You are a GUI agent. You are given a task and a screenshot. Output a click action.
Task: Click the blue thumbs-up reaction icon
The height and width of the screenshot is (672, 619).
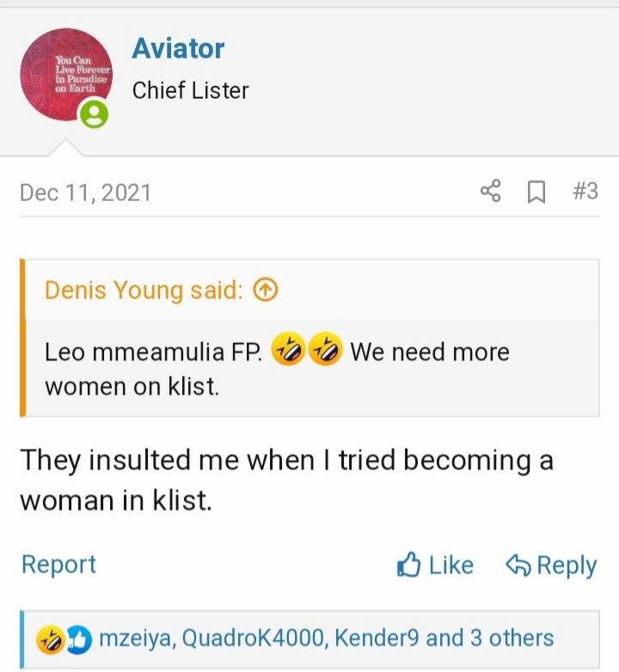point(77,638)
